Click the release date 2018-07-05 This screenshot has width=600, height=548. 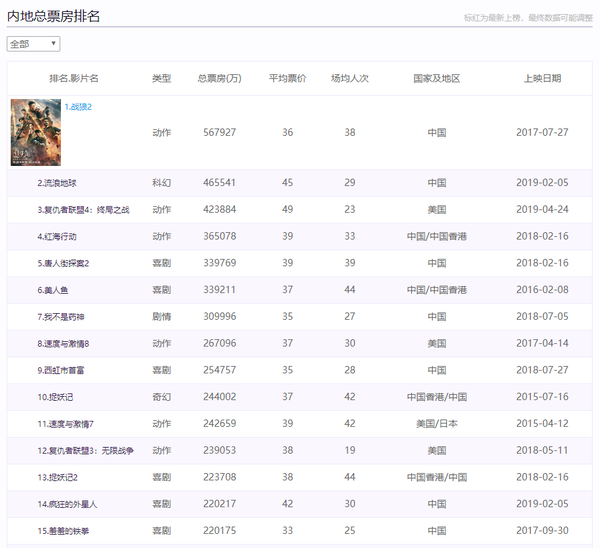tap(542, 316)
